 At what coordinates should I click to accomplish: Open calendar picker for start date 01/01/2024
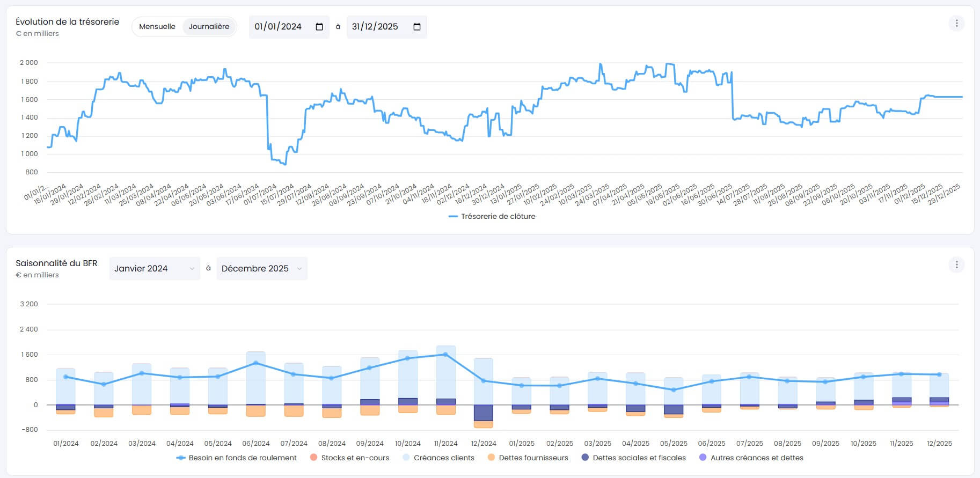[319, 27]
